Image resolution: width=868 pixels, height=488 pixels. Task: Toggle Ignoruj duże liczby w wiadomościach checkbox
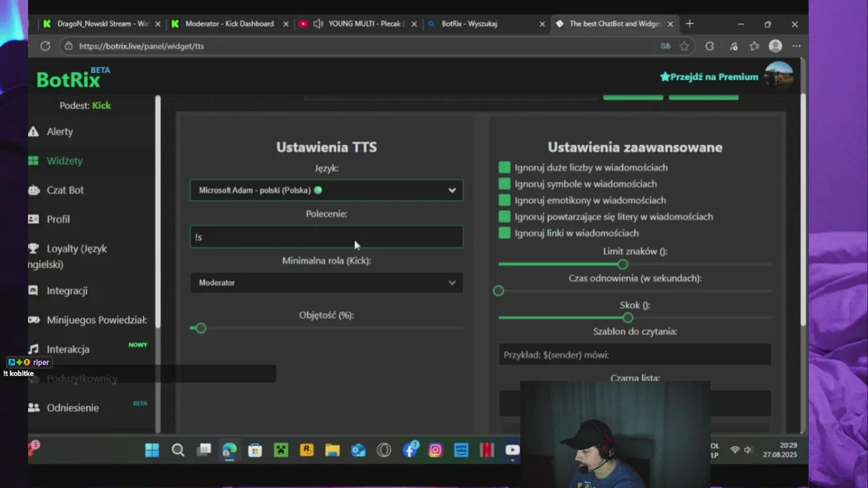point(505,167)
